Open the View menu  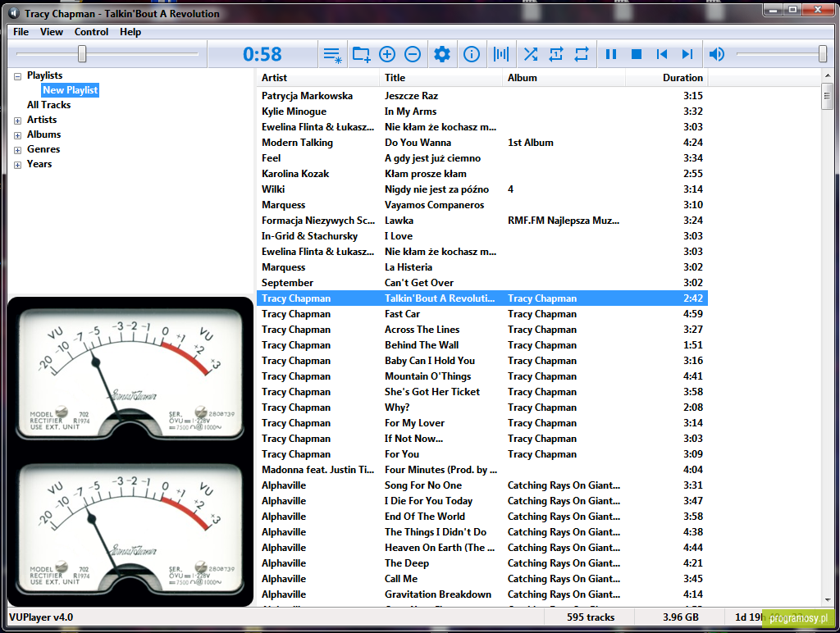52,32
